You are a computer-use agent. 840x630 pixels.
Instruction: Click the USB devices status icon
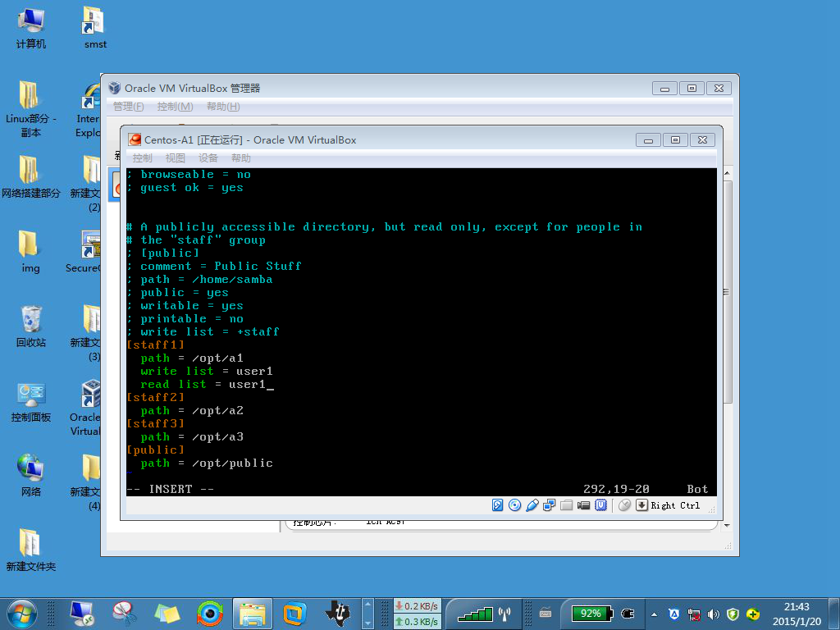click(x=532, y=505)
